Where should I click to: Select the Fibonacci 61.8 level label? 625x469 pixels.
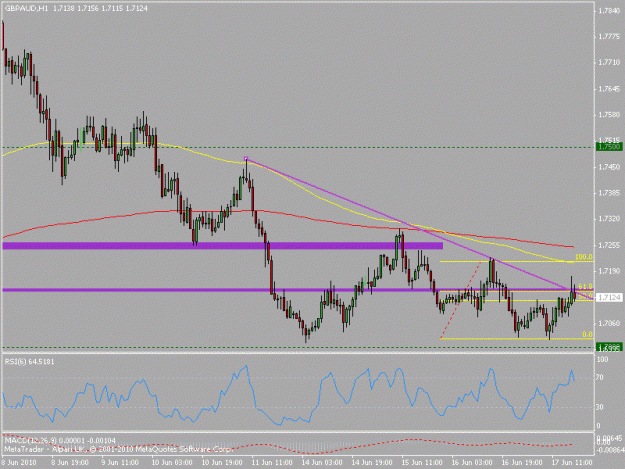tap(585, 287)
